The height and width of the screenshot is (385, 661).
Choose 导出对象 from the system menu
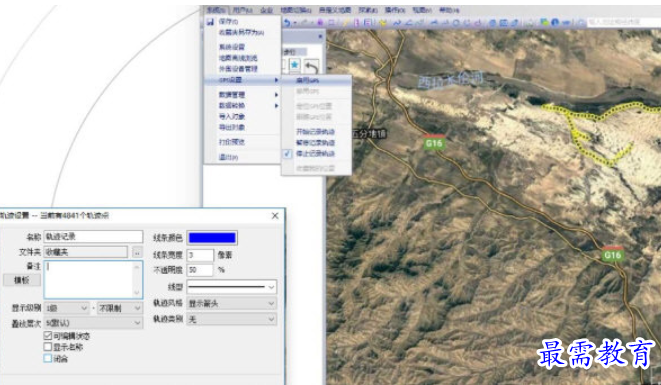pos(242,127)
